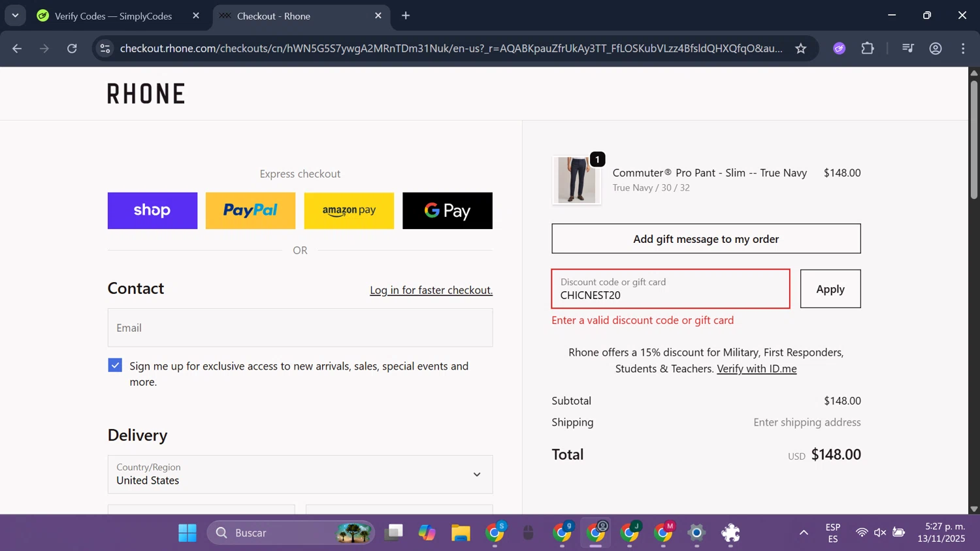Open the mouse app icon in taskbar
Screen dimensions: 980x551
pos(529,533)
